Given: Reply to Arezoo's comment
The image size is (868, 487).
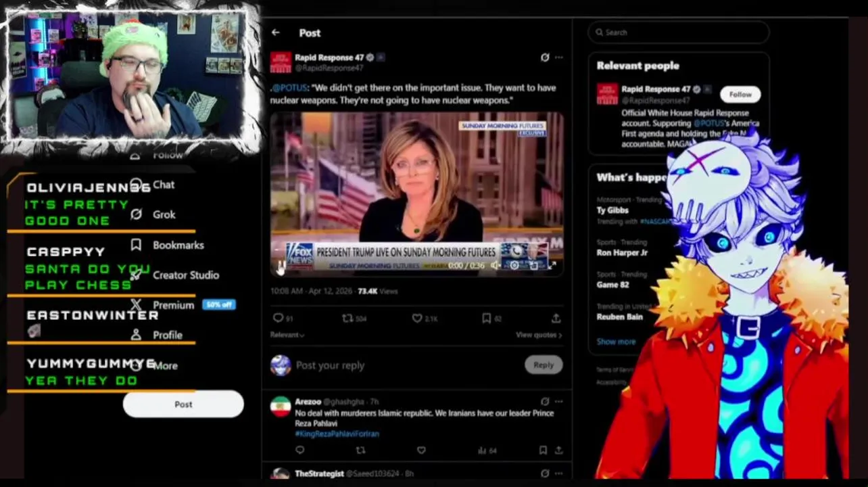Looking at the screenshot, I should pyautogui.click(x=300, y=450).
